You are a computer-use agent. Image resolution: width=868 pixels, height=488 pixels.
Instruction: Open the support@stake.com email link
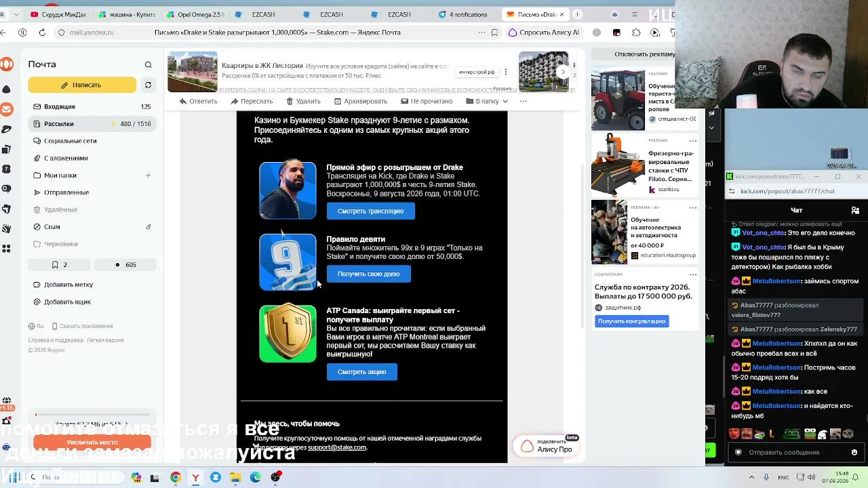[337, 447]
